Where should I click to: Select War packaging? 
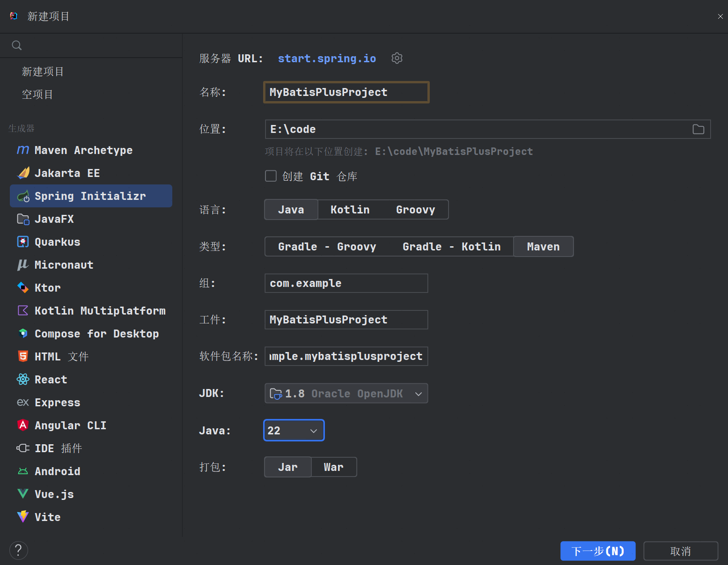point(334,467)
